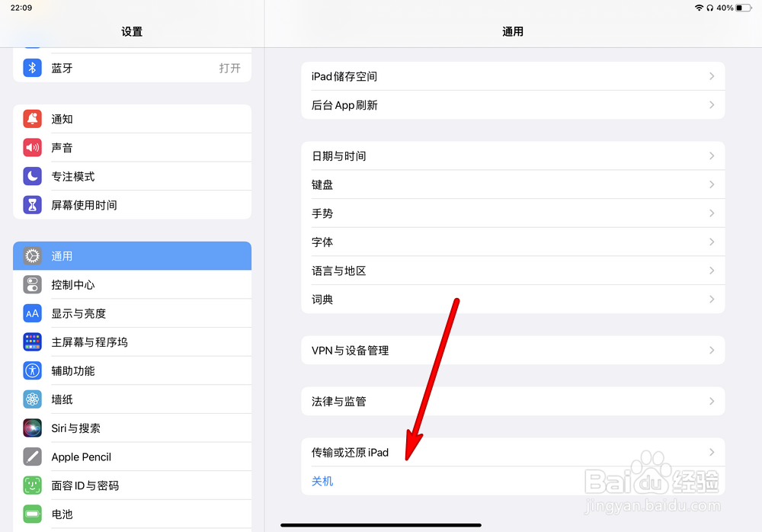Open the VPN与设备管理 row

[x=513, y=350]
